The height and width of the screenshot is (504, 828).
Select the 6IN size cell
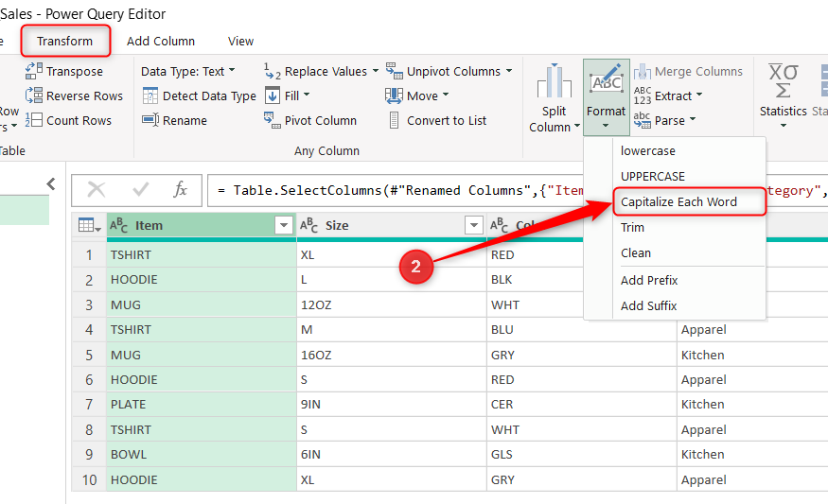[x=392, y=455]
